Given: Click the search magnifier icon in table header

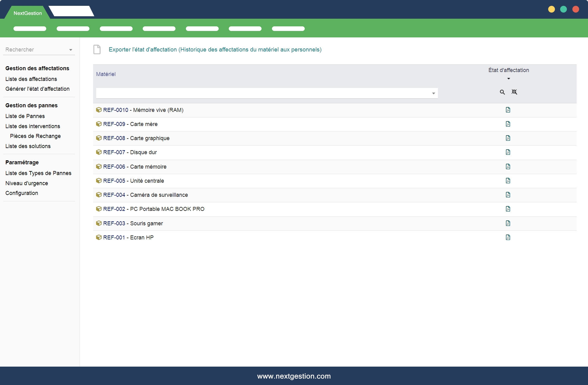Looking at the screenshot, I should [502, 92].
